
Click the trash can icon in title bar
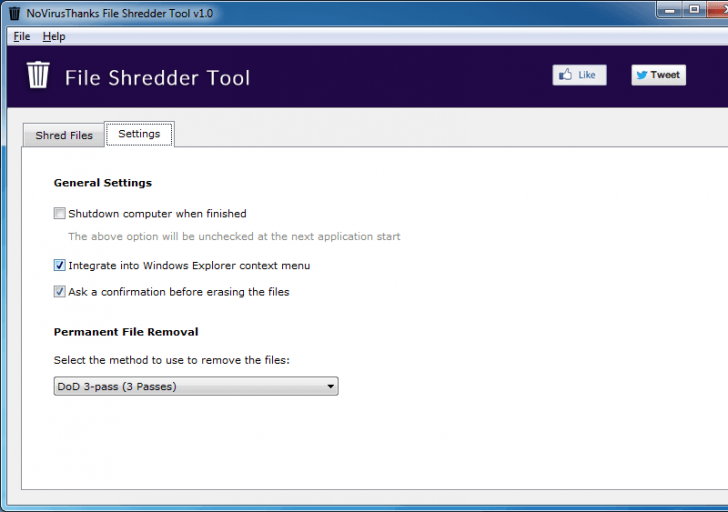pos(14,13)
